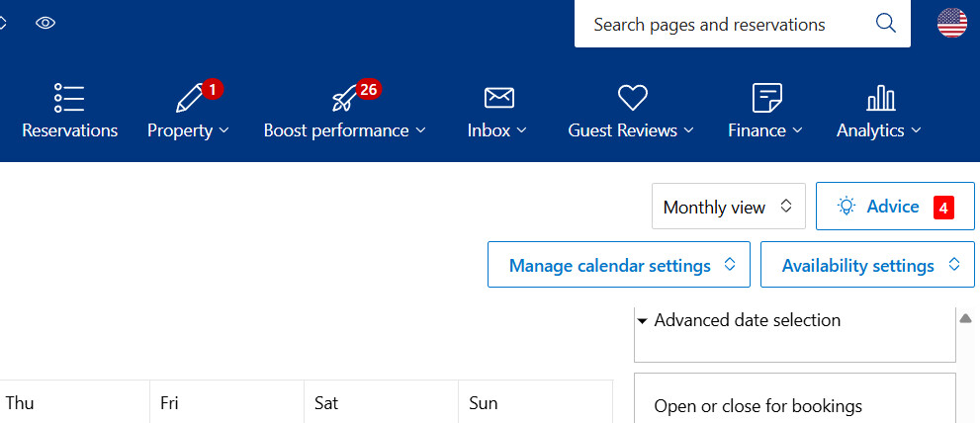Image resolution: width=980 pixels, height=423 pixels.
Task: Click the search magnifier icon
Action: pyautogui.click(x=885, y=24)
